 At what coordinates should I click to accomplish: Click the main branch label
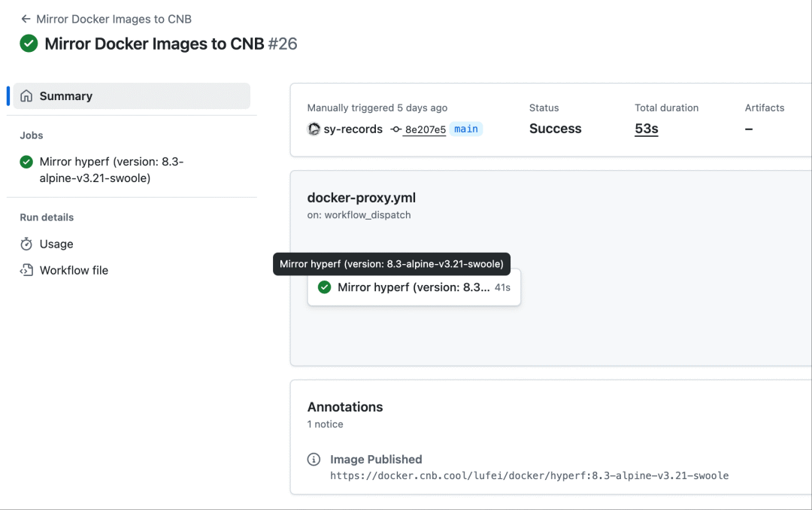[466, 129]
